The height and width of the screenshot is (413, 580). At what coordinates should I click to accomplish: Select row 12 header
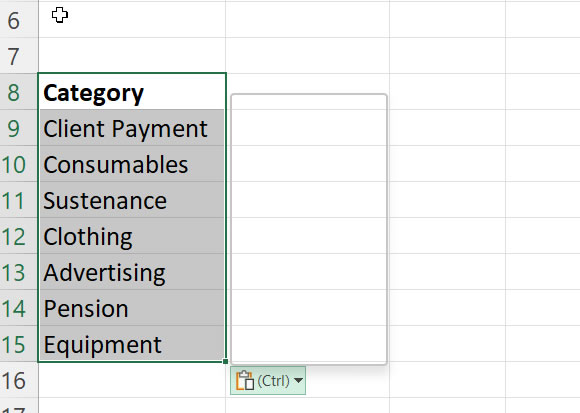pyautogui.click(x=18, y=236)
